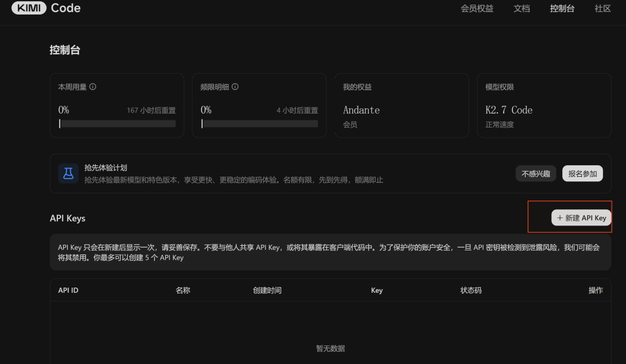Open the 社区 nav item
This screenshot has width=626, height=364.
point(603,8)
